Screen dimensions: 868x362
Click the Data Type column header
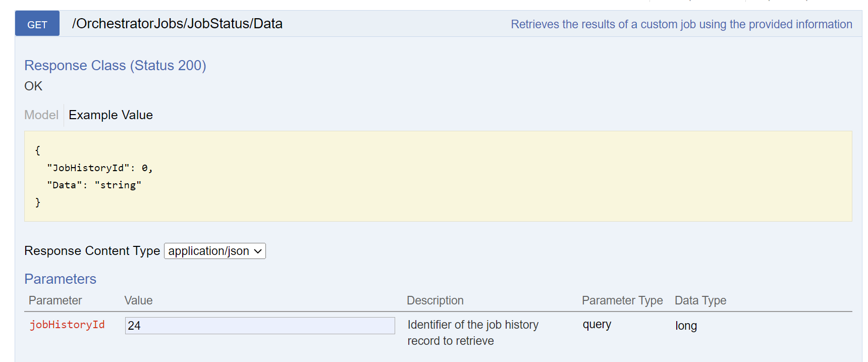700,300
